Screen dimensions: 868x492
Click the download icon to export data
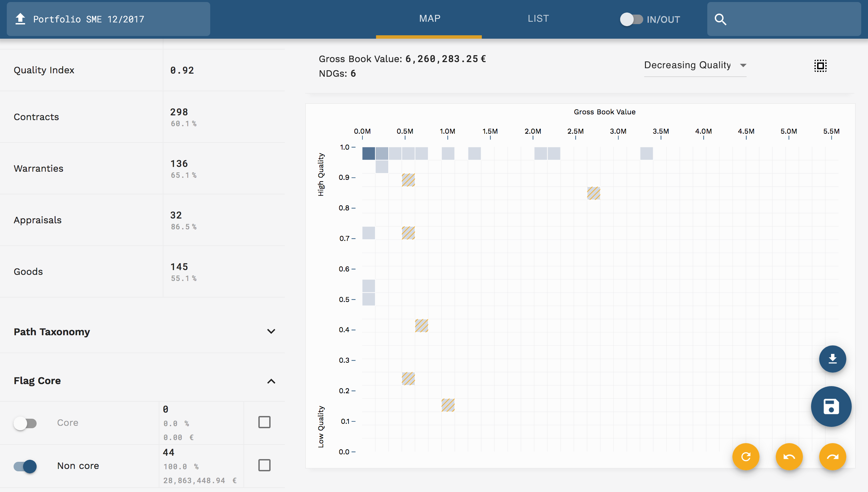tap(832, 359)
